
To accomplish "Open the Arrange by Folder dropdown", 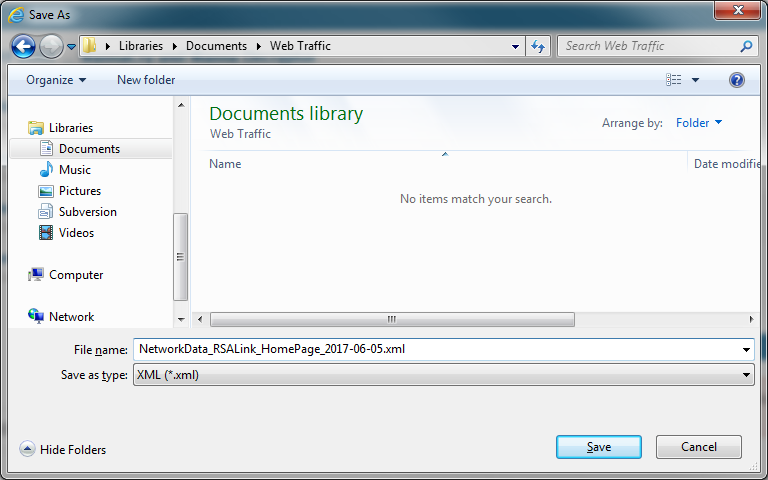I will 699,123.
